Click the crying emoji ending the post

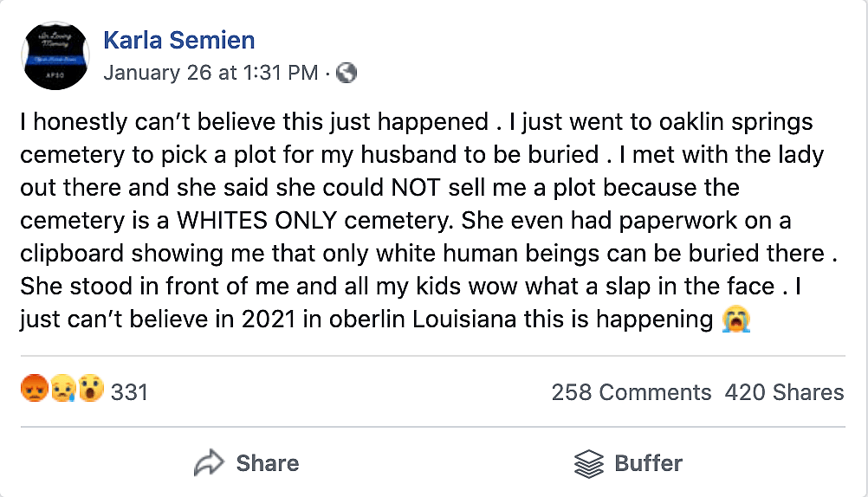(x=735, y=319)
